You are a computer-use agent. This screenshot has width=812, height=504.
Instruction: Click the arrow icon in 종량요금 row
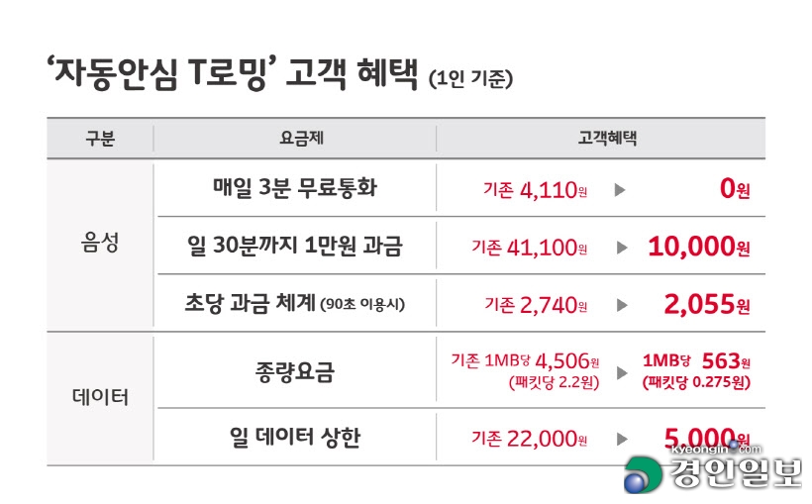tap(622, 372)
